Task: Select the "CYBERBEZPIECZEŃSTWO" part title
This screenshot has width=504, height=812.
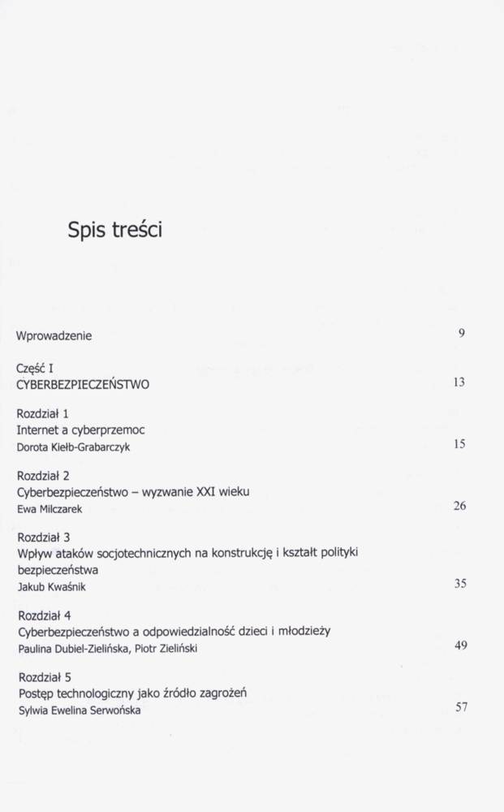Action: coord(83,384)
